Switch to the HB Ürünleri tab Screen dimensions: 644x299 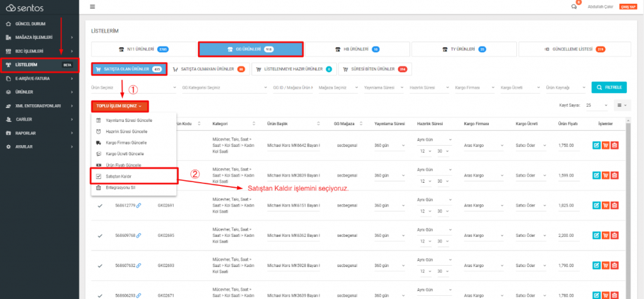tap(356, 49)
